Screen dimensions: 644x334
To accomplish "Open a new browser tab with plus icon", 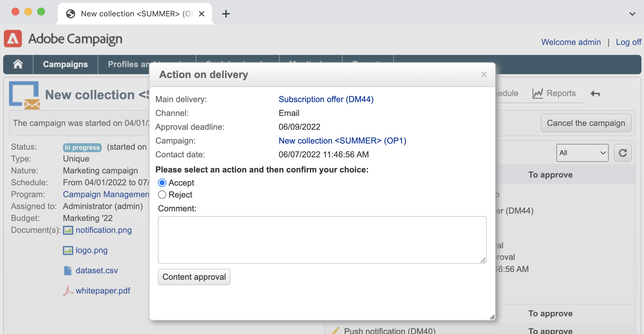I will click(x=226, y=14).
